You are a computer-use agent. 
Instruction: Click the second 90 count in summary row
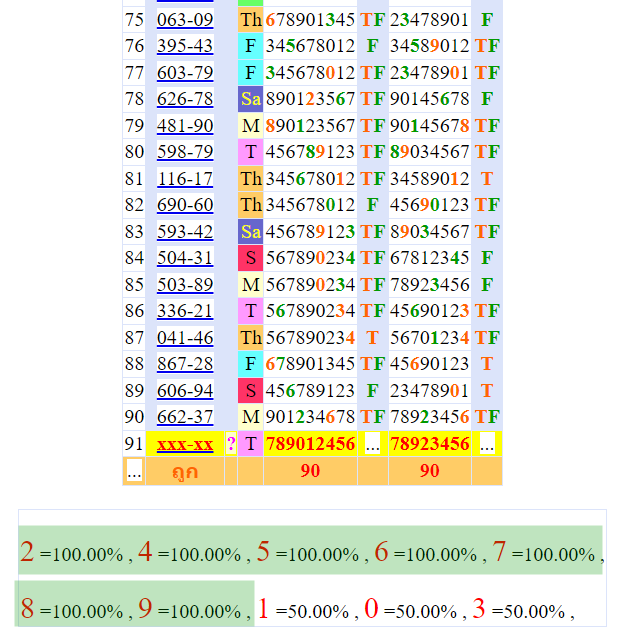(429, 471)
